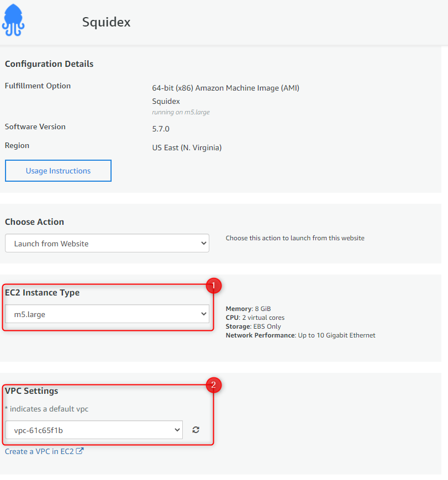Refresh the VPC list with the reload icon
The height and width of the screenshot is (480, 448).
[x=196, y=430]
